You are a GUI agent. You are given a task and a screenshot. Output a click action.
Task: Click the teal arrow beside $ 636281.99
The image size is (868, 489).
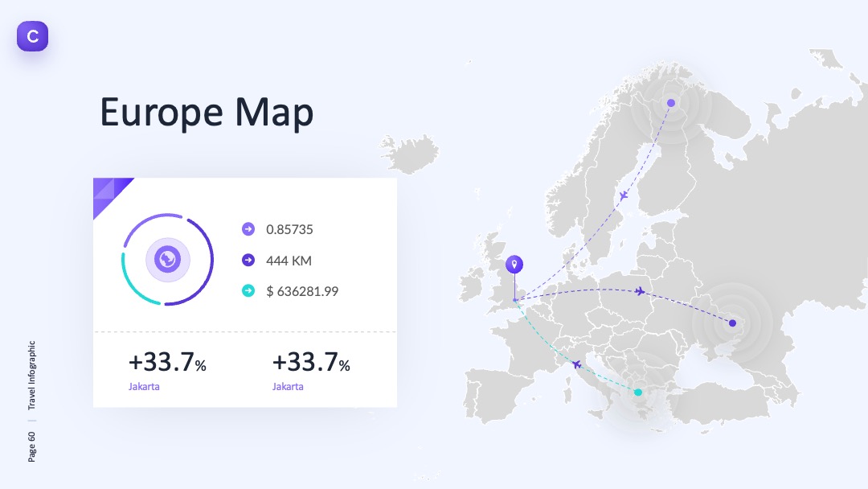(x=248, y=290)
